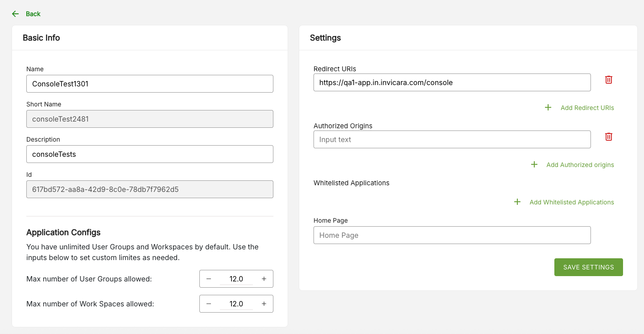Screen dimensions: 644x334
Task: Increase max number of Work Spaces
Action: (264, 304)
